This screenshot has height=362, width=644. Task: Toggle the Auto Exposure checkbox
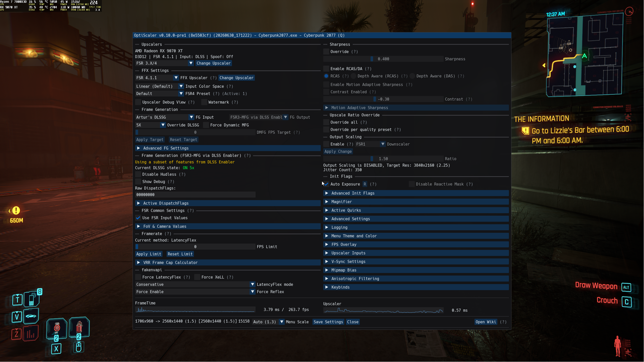[326, 184]
